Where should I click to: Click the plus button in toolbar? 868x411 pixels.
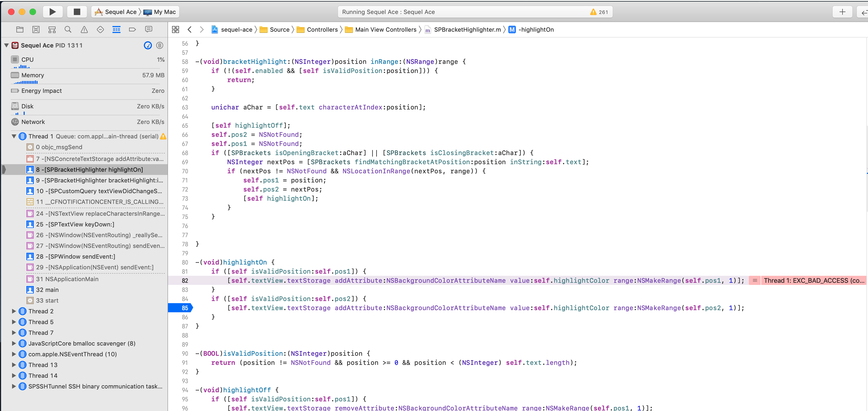pyautogui.click(x=843, y=12)
